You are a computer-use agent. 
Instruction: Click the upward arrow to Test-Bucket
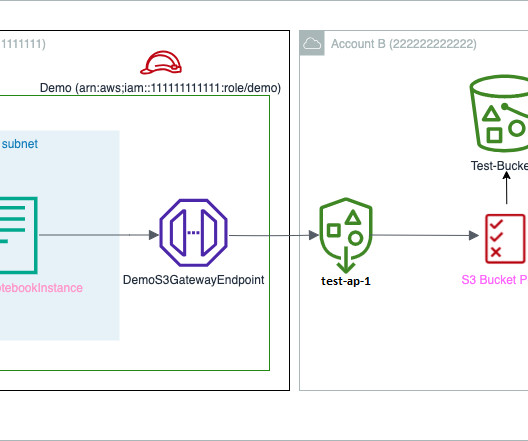(x=506, y=188)
